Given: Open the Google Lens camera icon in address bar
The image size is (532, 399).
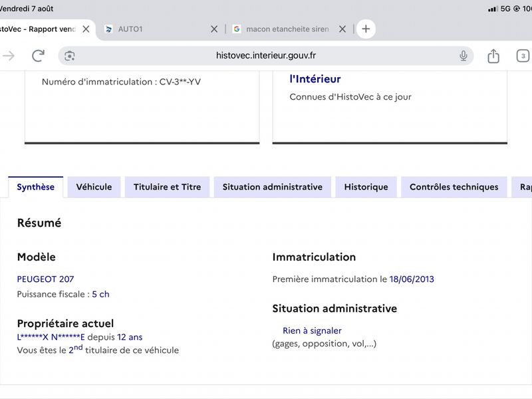Looking at the screenshot, I should [x=70, y=56].
